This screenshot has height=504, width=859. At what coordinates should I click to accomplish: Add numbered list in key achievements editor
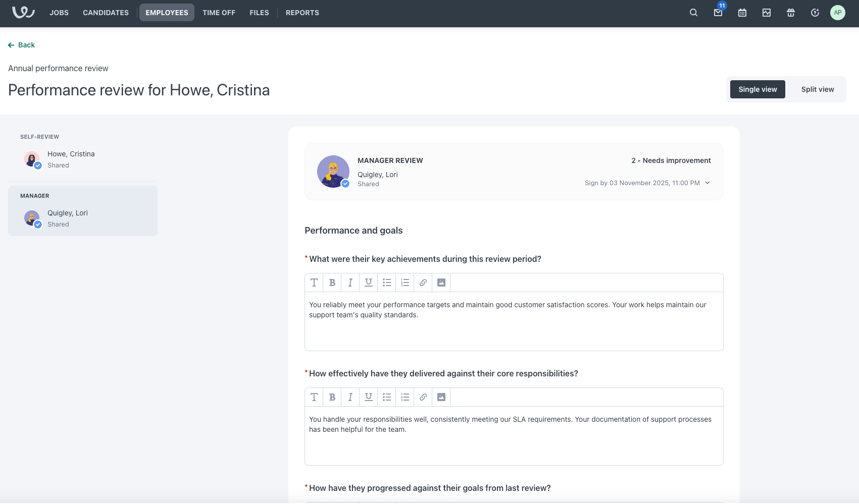coord(405,283)
